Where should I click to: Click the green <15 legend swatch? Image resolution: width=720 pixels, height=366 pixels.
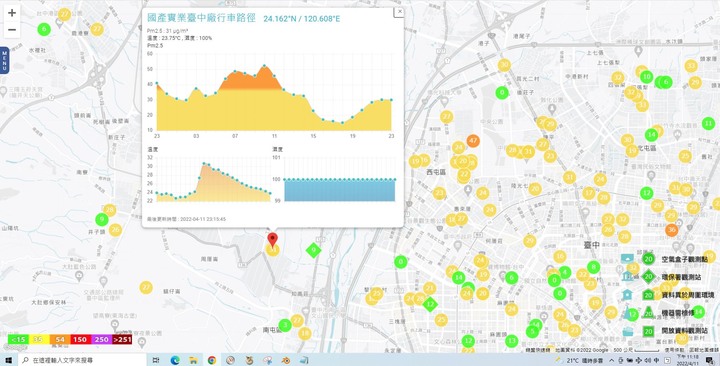pyautogui.click(x=18, y=340)
